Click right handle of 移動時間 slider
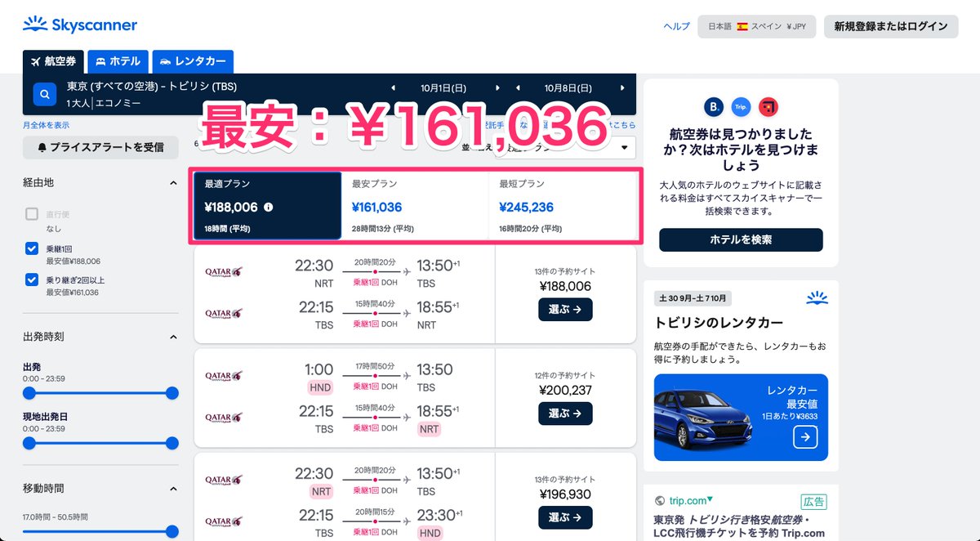This screenshot has width=980, height=541. (x=171, y=531)
